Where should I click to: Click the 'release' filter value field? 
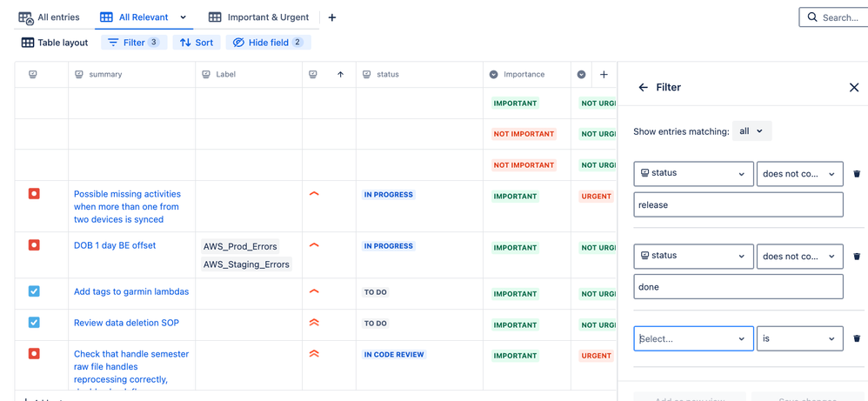pyautogui.click(x=738, y=205)
